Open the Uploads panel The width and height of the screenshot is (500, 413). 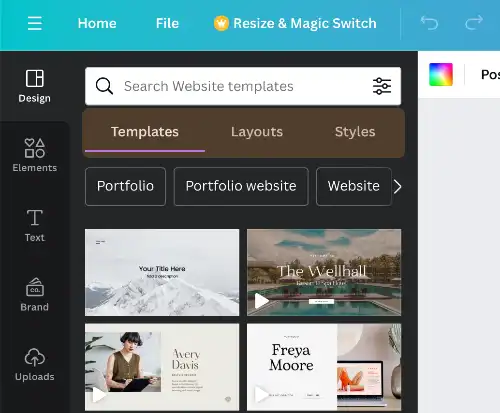(35, 364)
